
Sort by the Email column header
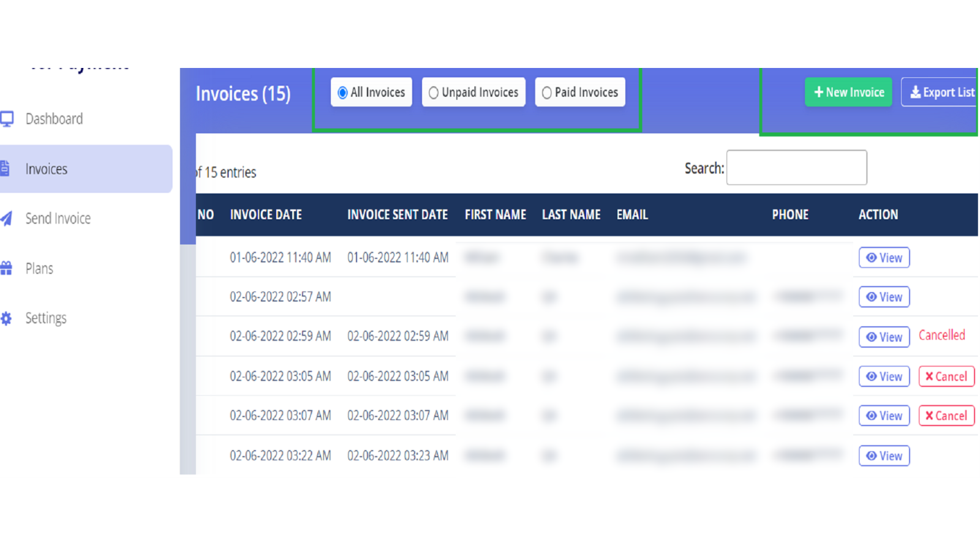click(x=632, y=214)
